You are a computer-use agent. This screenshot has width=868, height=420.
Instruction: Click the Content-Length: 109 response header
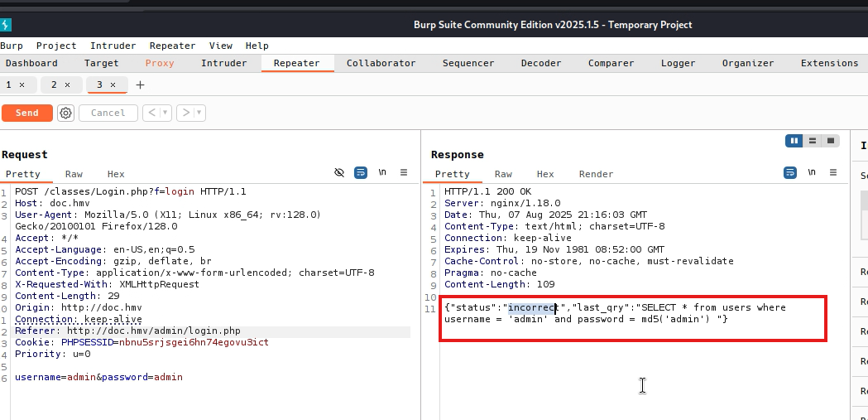click(x=499, y=284)
